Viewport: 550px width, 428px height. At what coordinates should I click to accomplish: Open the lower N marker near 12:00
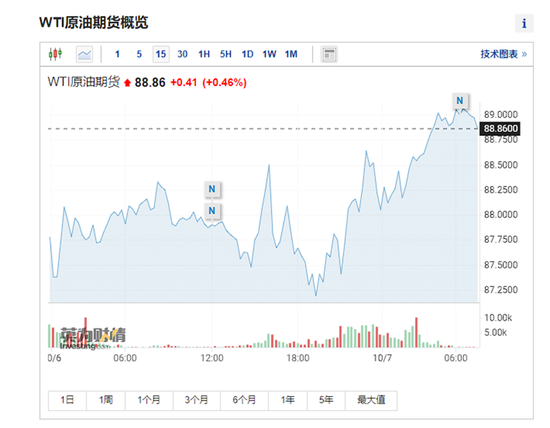pyautogui.click(x=212, y=211)
